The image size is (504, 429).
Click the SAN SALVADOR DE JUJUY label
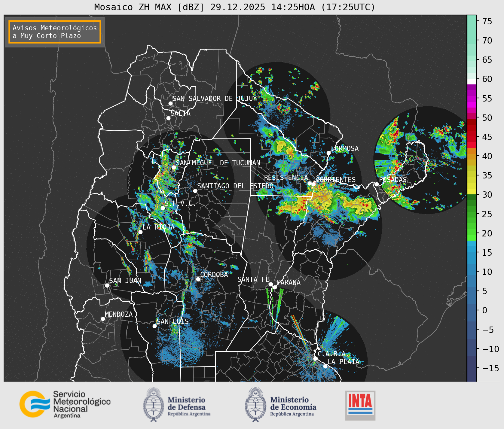(215, 99)
